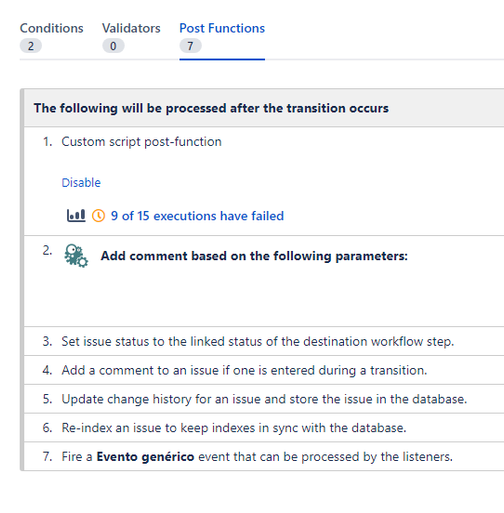This screenshot has width=504, height=513.
Task: Click the Validators count badge showing 0
Action: point(113,46)
